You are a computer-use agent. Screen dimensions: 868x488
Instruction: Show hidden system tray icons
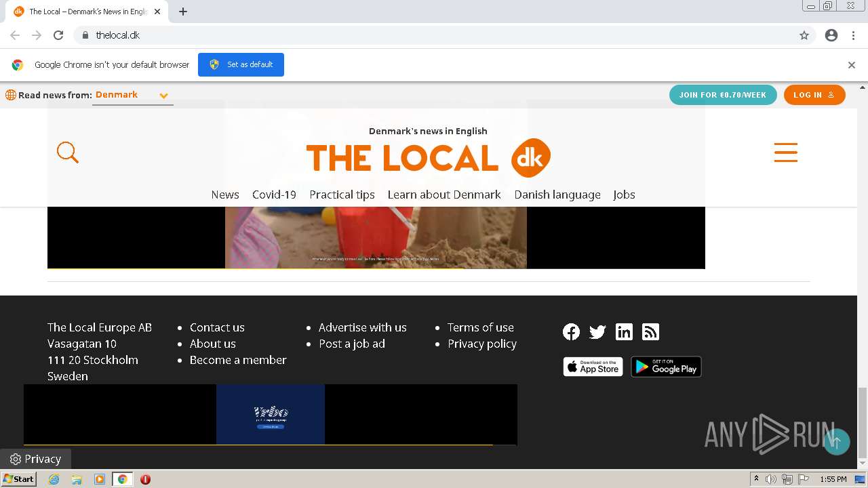click(756, 479)
